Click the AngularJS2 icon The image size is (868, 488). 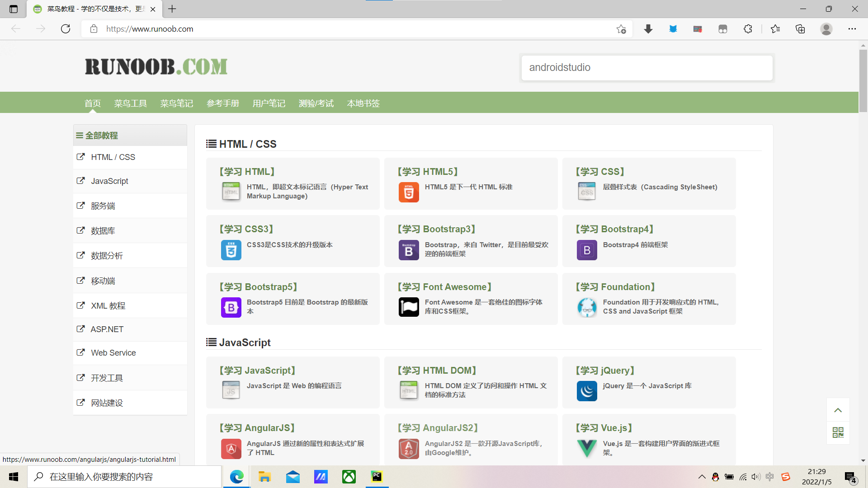[x=409, y=448]
